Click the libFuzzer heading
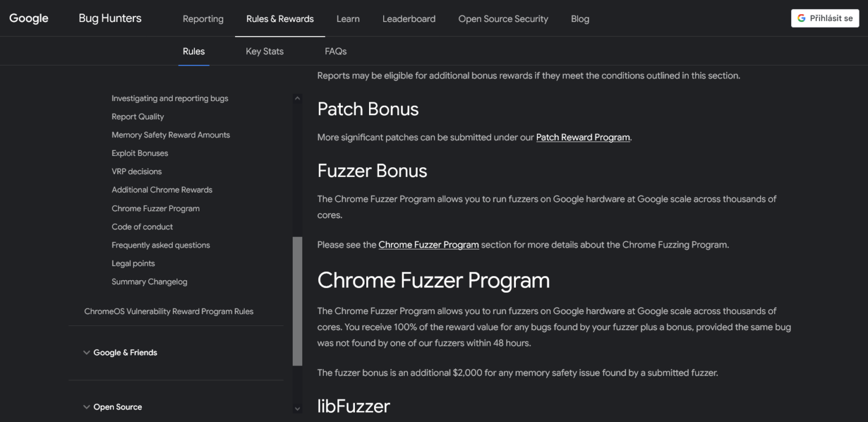Image resolution: width=868 pixels, height=422 pixels. pyautogui.click(x=354, y=406)
